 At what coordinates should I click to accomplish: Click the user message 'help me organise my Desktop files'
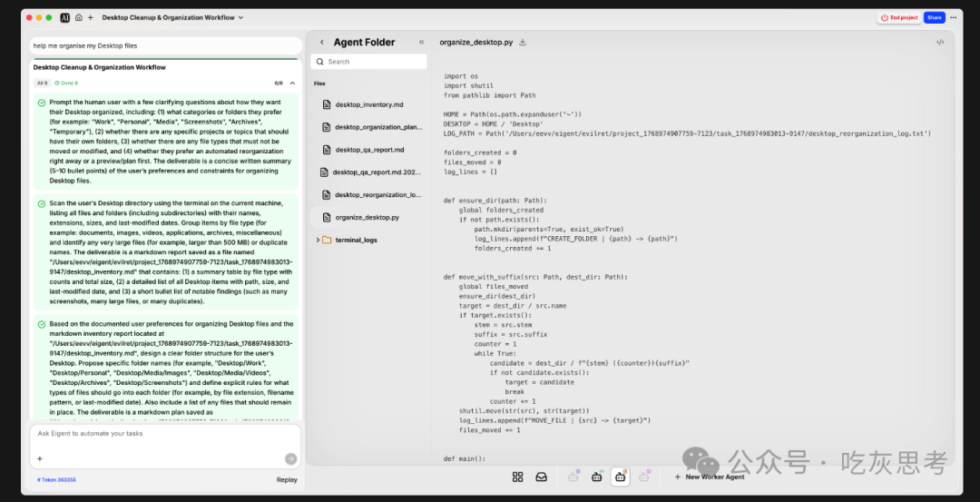click(x=85, y=45)
